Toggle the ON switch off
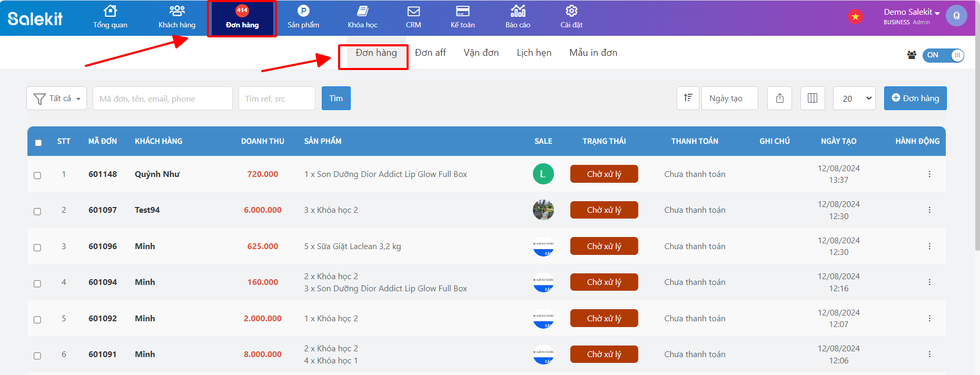 (943, 55)
